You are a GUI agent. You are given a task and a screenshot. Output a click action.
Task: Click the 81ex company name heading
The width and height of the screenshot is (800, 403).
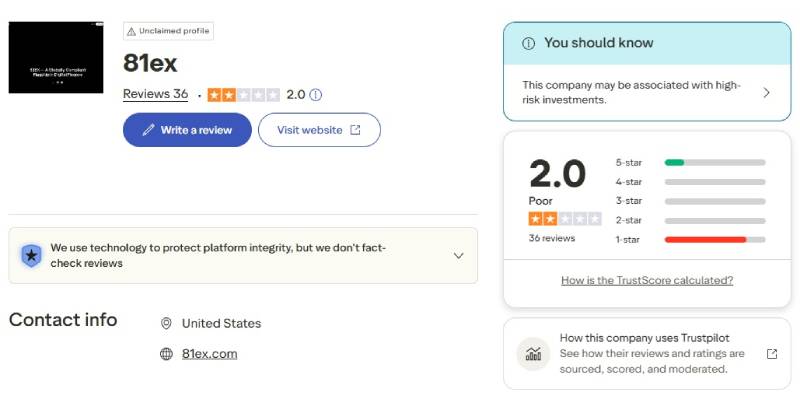150,63
